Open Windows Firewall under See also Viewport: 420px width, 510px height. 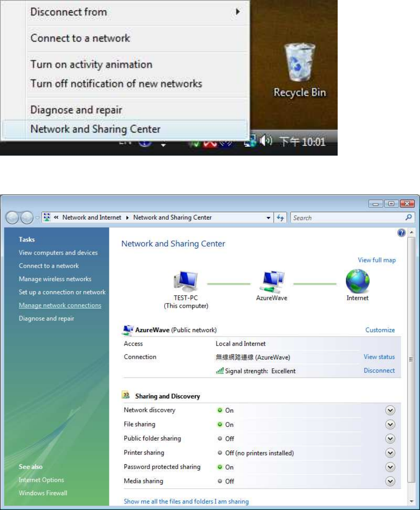pos(43,493)
